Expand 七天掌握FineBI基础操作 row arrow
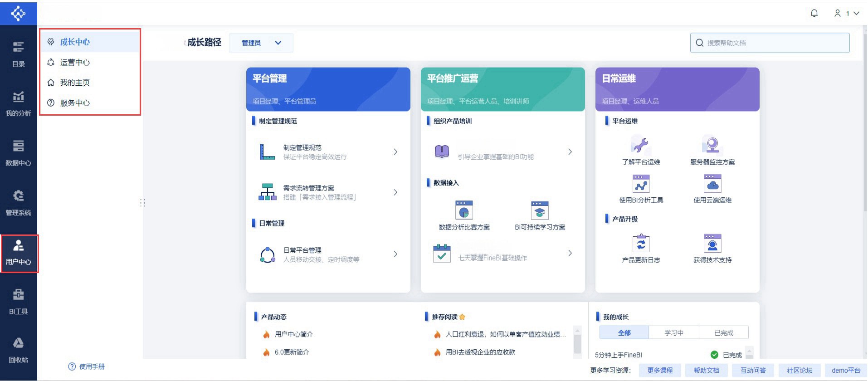Viewport: 868px width, 381px height. coord(570,253)
